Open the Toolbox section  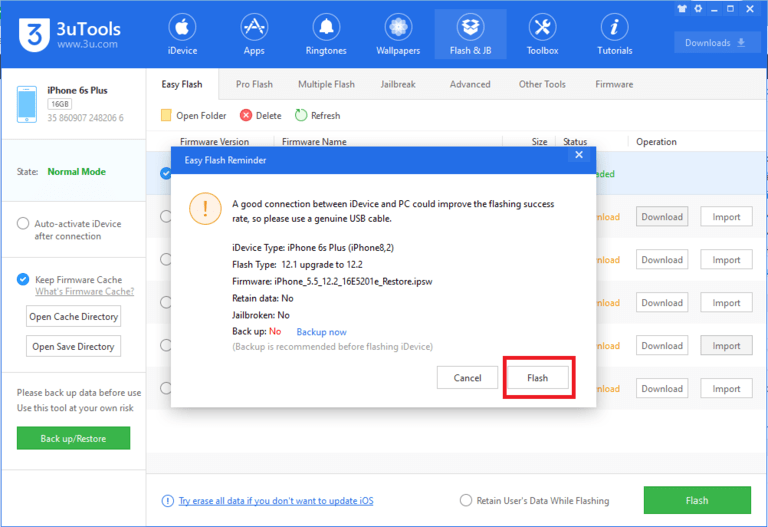542,35
